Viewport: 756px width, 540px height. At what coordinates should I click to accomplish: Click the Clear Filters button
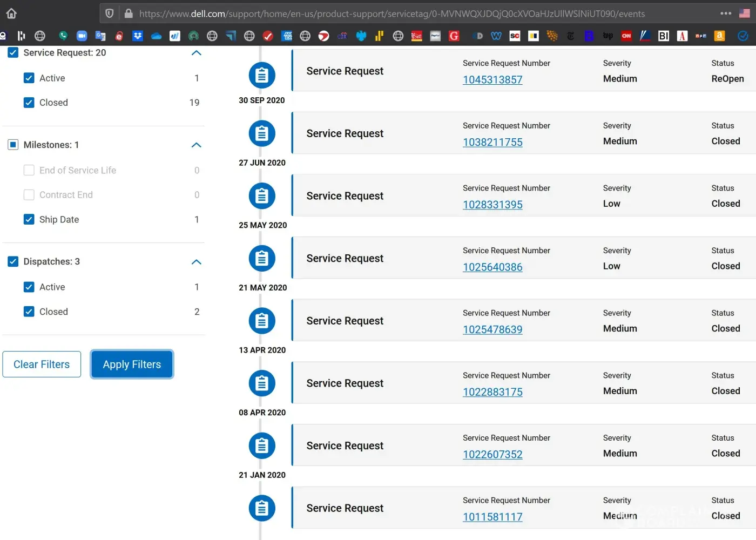(42, 364)
